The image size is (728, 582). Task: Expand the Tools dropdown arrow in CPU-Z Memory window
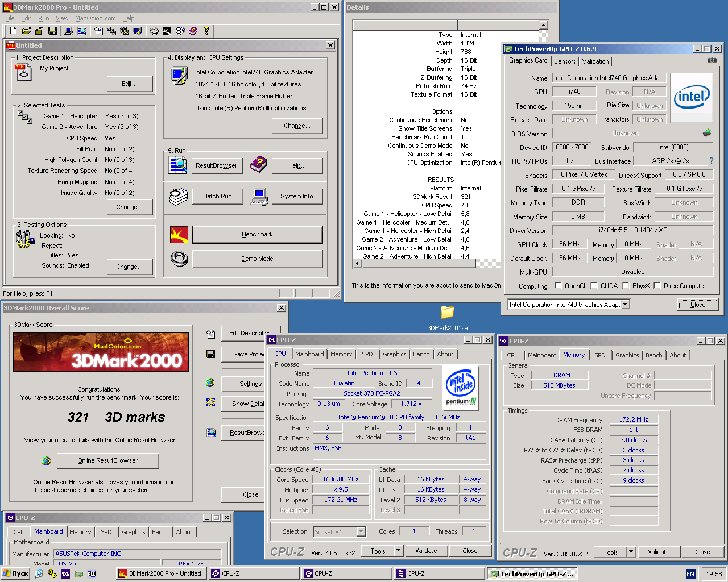[631, 551]
